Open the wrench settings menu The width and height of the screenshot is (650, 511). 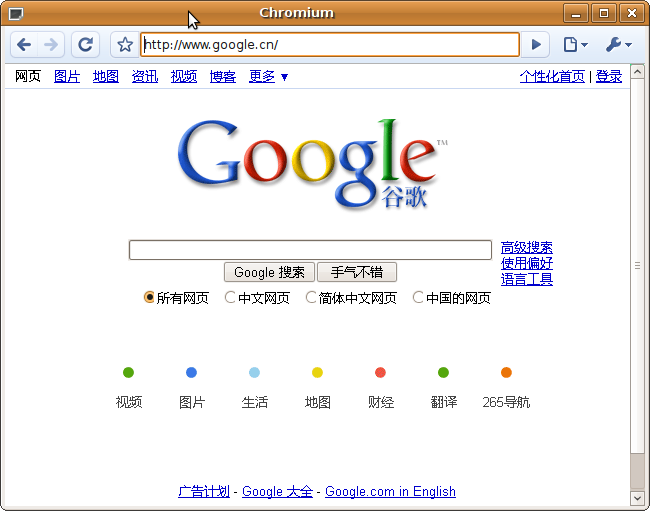618,44
